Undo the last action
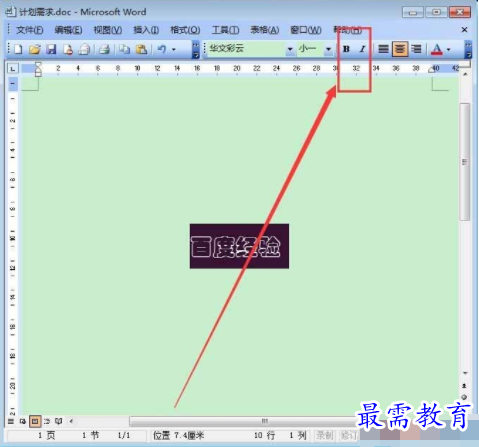The width and height of the screenshot is (479, 447). pos(162,50)
